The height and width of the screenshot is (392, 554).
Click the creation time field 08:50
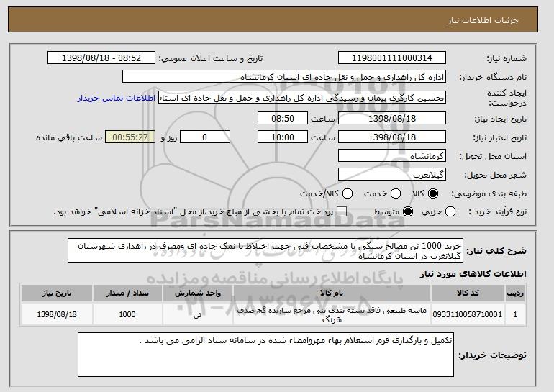point(283,118)
